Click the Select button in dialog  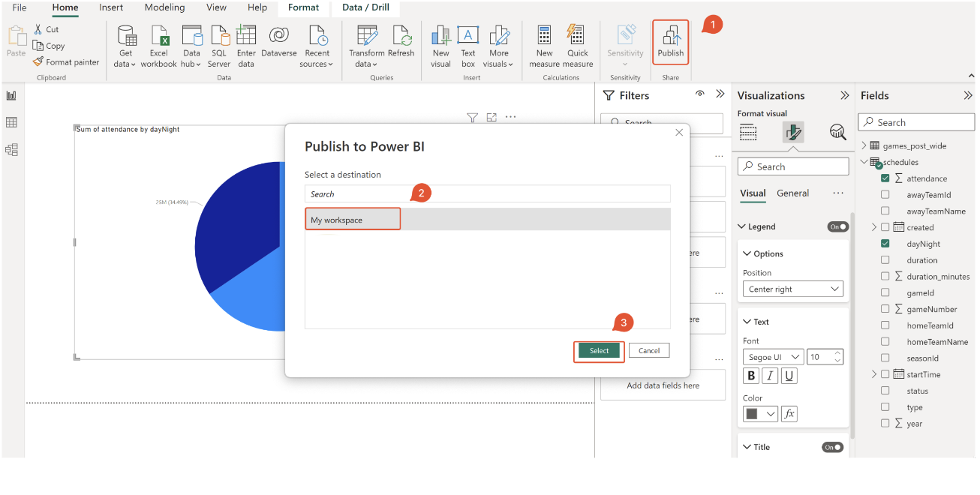[599, 351]
